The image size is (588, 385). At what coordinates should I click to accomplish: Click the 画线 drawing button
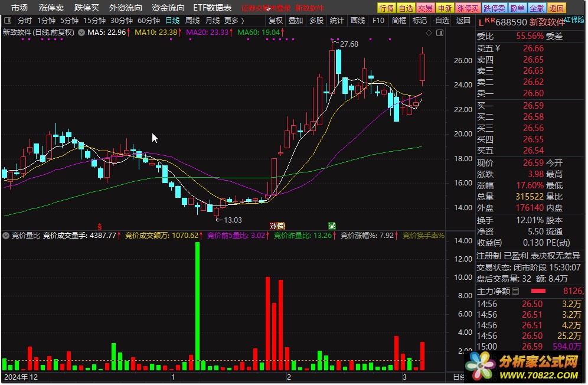[357, 20]
